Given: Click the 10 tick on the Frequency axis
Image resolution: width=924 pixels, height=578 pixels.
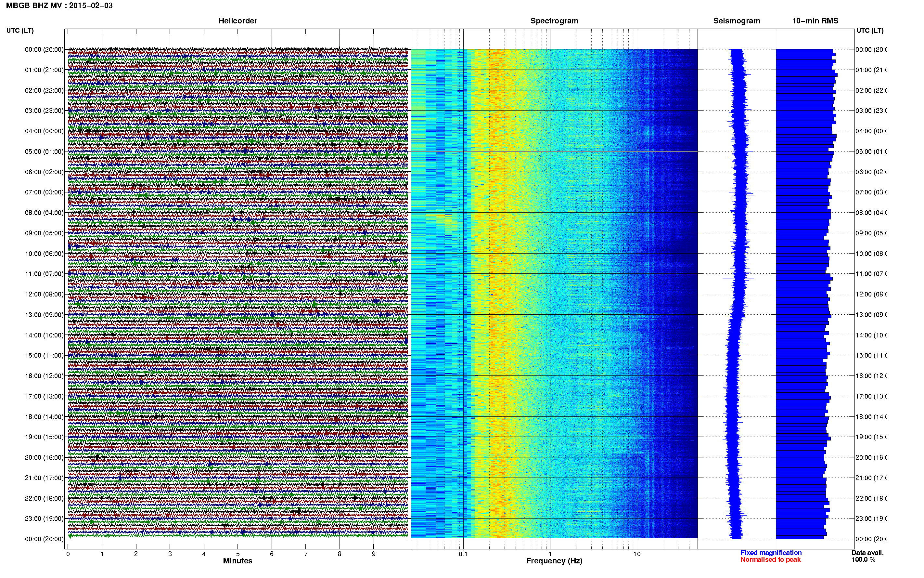Looking at the screenshot, I should (x=637, y=554).
